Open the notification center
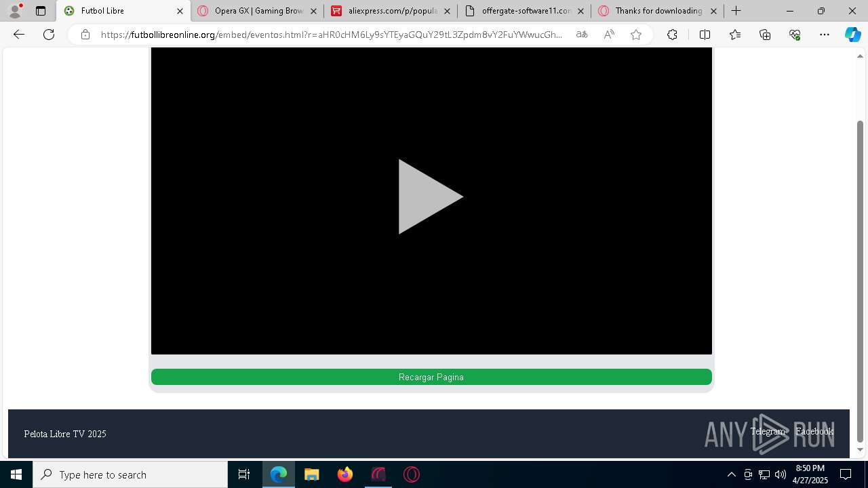 point(846,474)
